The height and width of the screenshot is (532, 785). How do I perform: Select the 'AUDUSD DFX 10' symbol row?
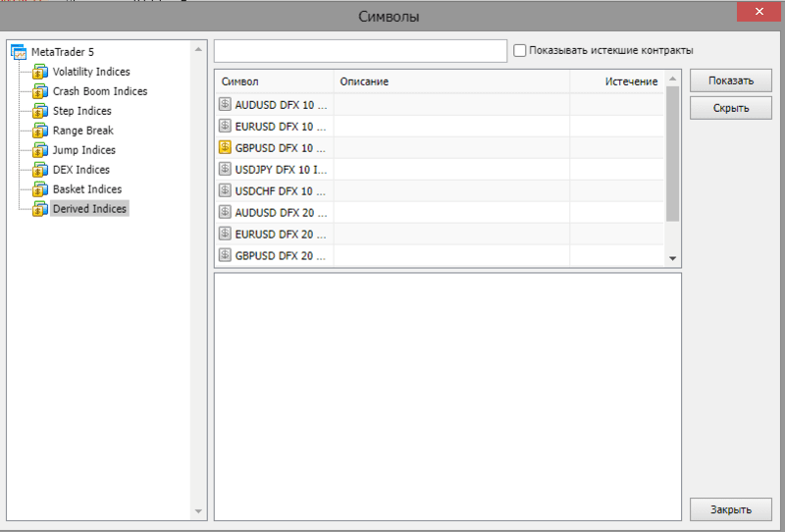pyautogui.click(x=440, y=105)
